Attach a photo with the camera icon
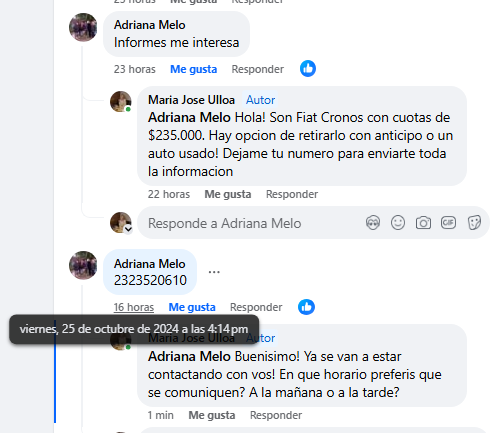Screen dimensions: 493x433 point(423,223)
